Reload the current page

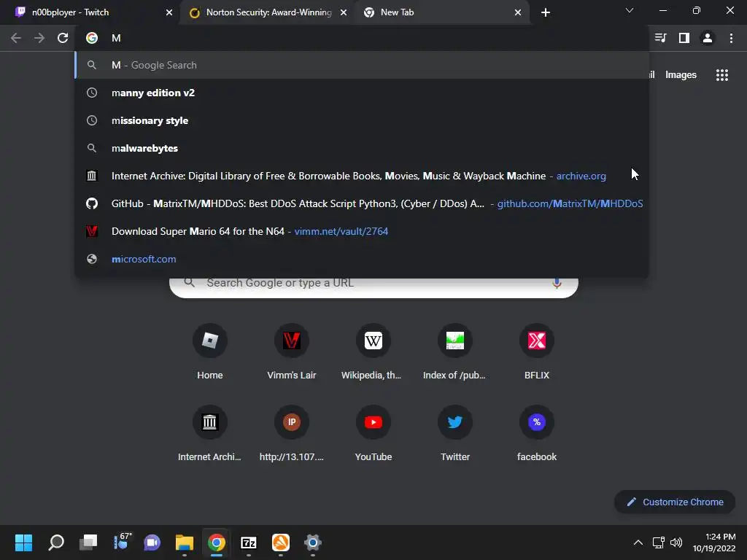click(63, 38)
